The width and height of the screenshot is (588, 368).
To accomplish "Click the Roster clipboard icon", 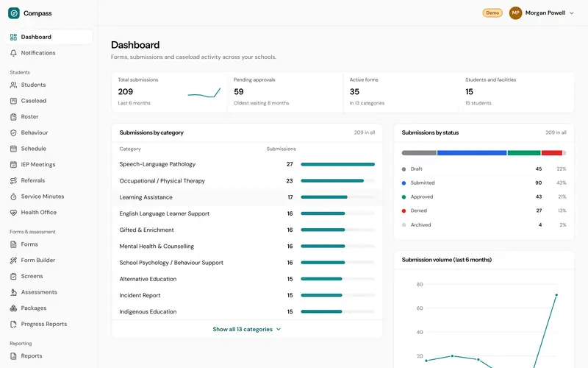I will (x=13, y=117).
